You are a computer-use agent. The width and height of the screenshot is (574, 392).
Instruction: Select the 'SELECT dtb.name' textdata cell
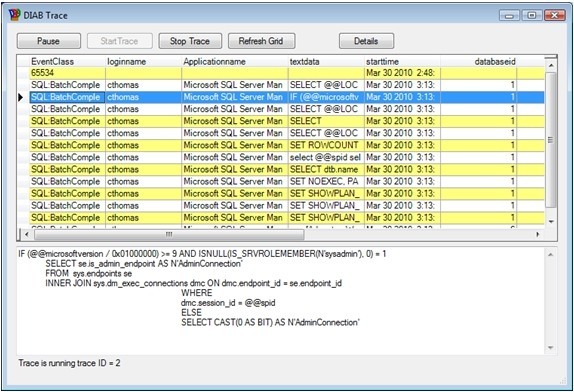point(326,169)
